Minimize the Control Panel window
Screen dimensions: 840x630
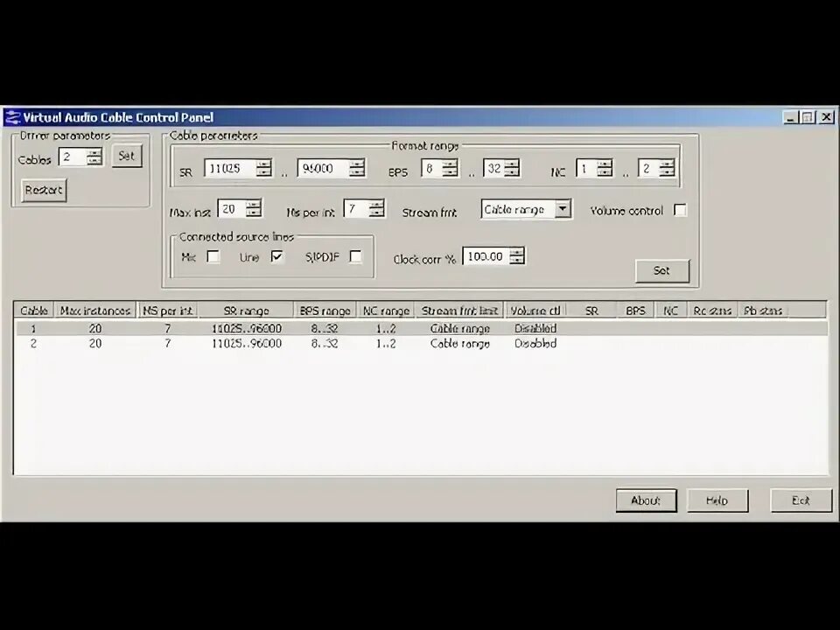pyautogui.click(x=790, y=117)
